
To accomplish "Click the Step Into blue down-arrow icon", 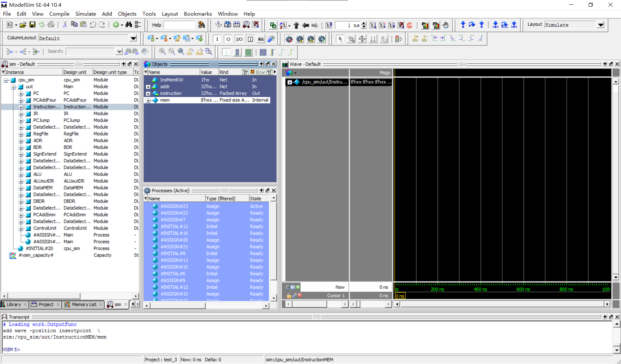I will point(463,25).
